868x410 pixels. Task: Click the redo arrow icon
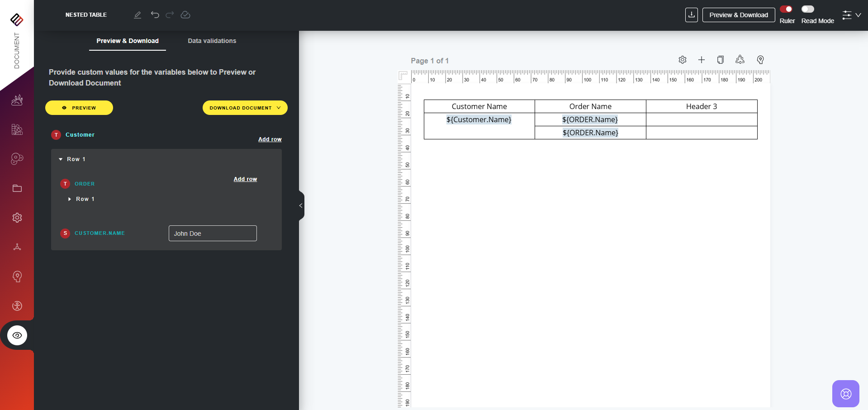(x=170, y=15)
